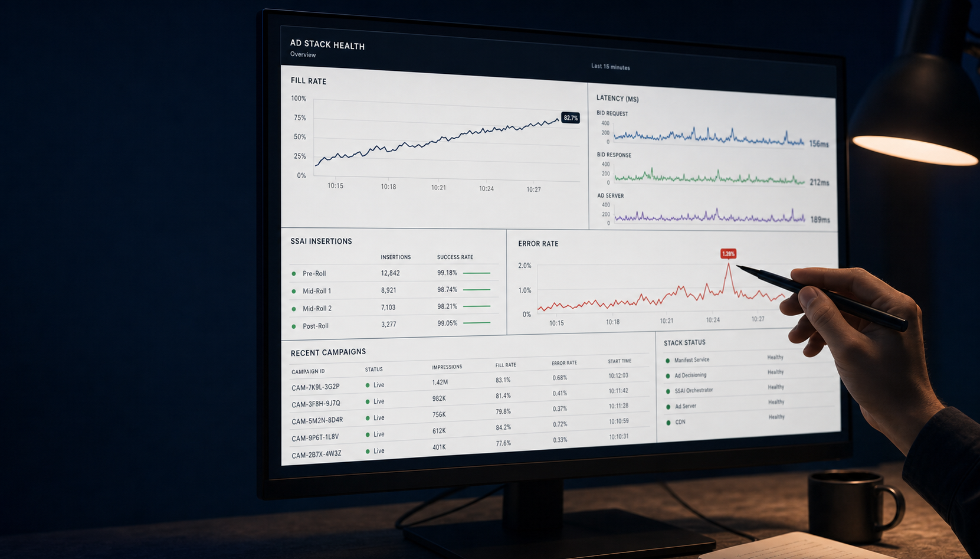Select the Pre-Roll row label

pos(314,273)
